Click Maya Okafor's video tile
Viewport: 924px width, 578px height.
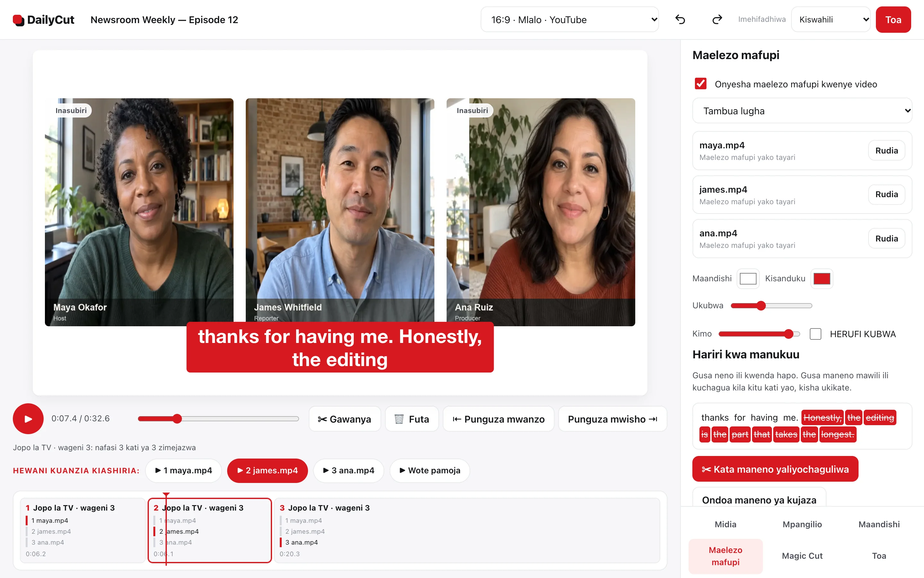[x=139, y=212]
